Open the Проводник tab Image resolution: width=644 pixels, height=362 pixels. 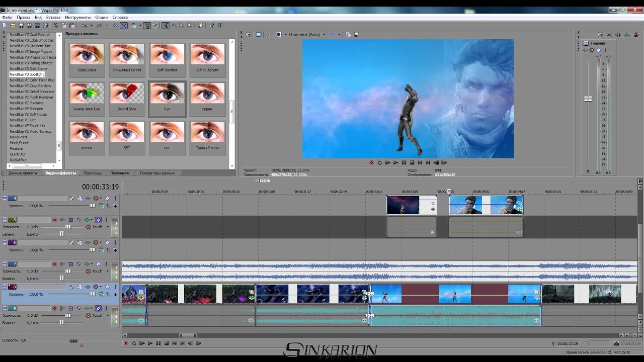[120, 173]
